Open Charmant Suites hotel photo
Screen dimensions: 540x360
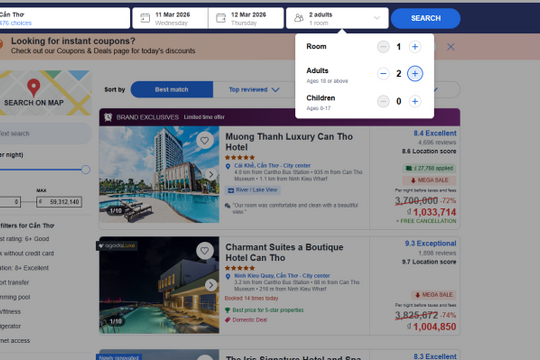tap(159, 285)
